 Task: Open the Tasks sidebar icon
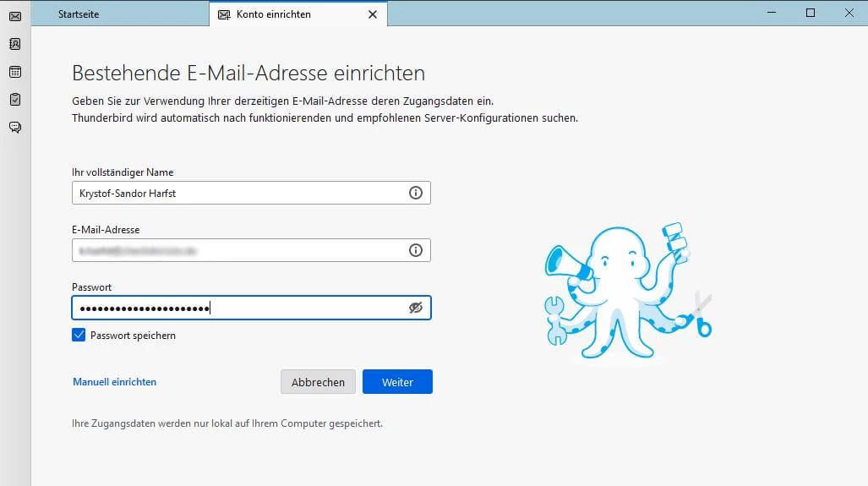(15, 100)
